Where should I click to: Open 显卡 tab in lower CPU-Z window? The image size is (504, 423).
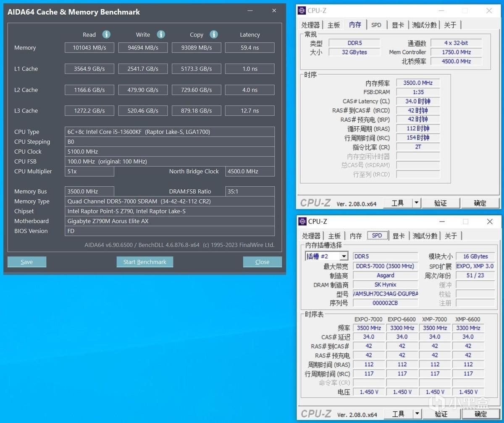pos(399,236)
